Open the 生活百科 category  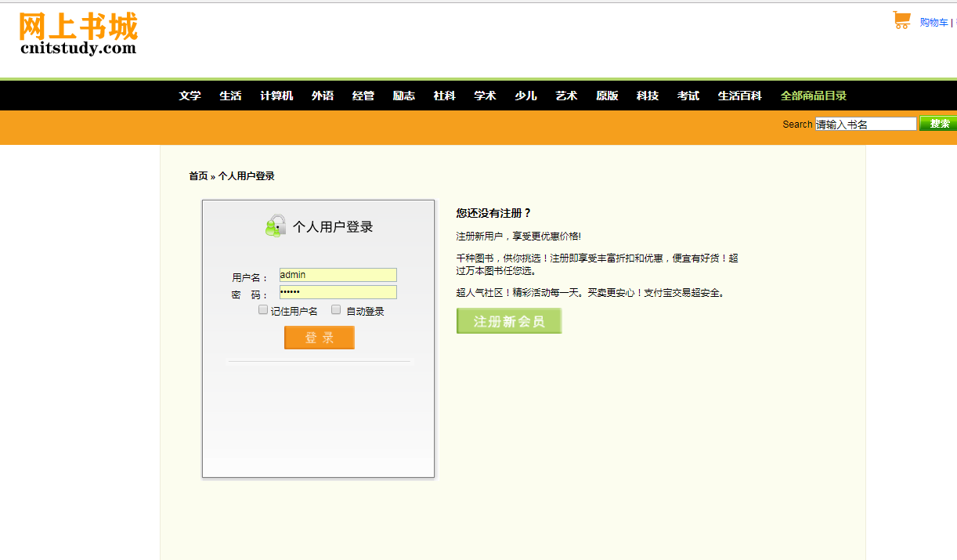click(x=739, y=96)
